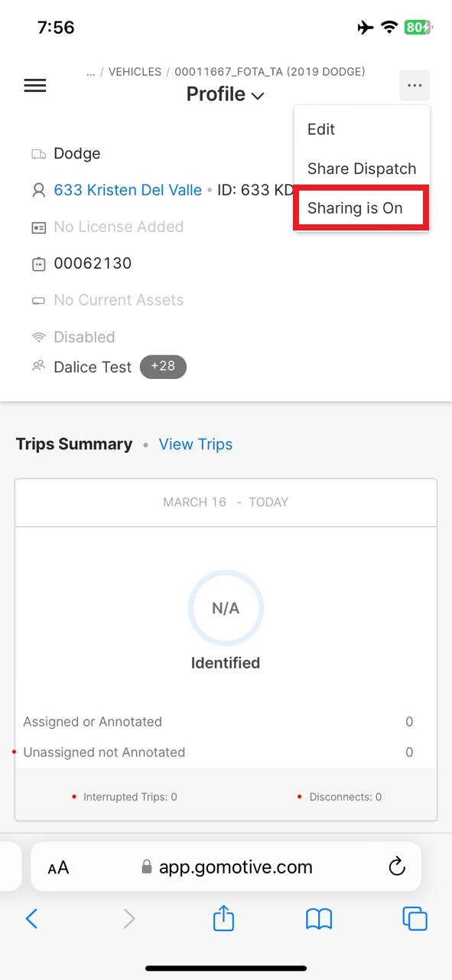Go to VEHICLES breadcrumb
Screen dimensions: 452x980
click(135, 72)
